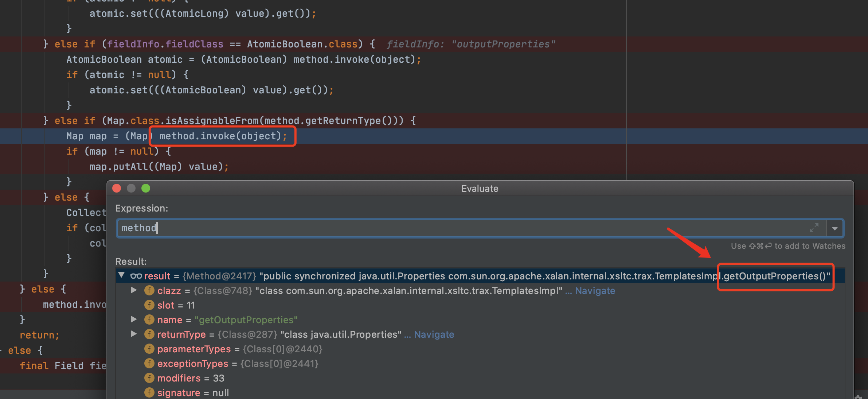Click the green zoom button of Evaluate
The height and width of the screenshot is (399, 868).
[x=146, y=188]
